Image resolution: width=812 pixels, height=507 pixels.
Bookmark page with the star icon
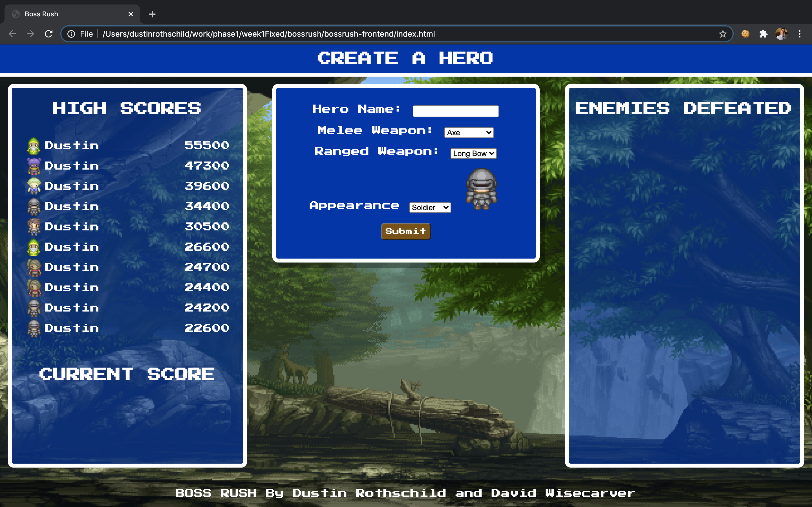click(x=722, y=34)
